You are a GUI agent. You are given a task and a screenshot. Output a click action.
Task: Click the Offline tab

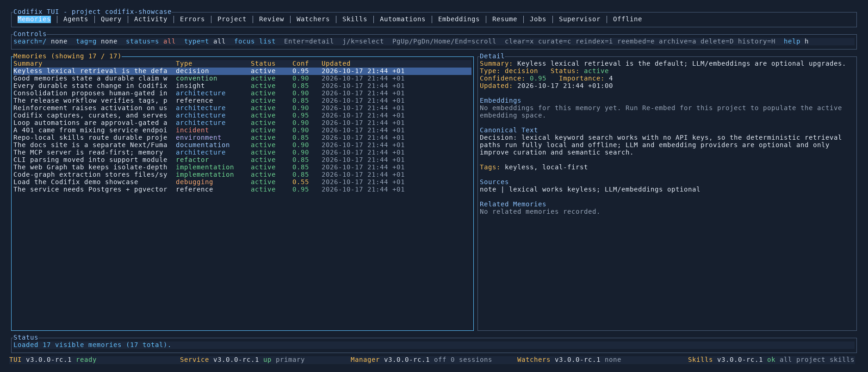click(627, 19)
